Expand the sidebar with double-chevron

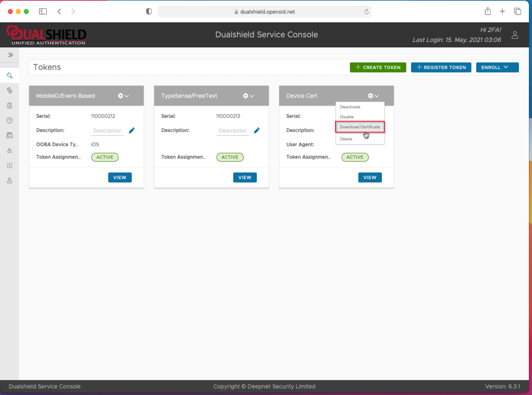click(x=11, y=55)
